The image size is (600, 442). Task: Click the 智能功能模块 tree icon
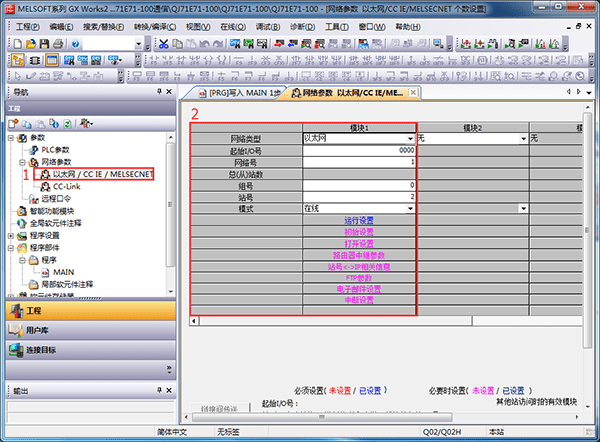pyautogui.click(x=22, y=211)
